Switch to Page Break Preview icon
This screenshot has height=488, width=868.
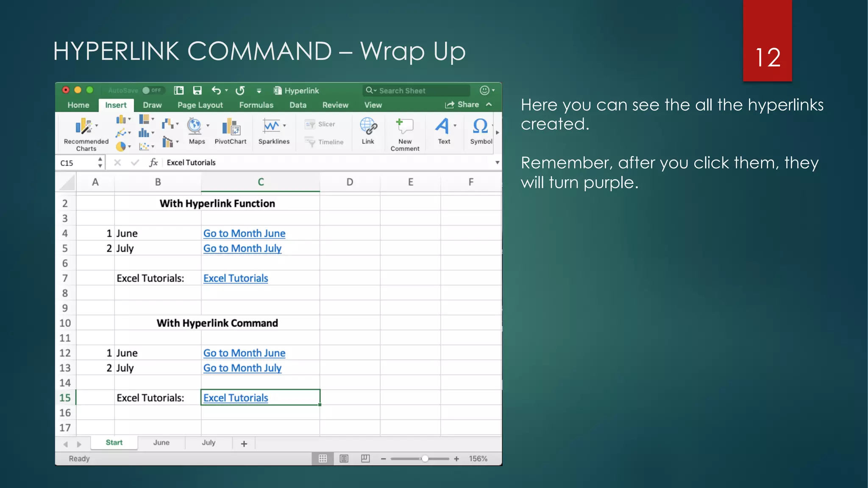coord(365,459)
